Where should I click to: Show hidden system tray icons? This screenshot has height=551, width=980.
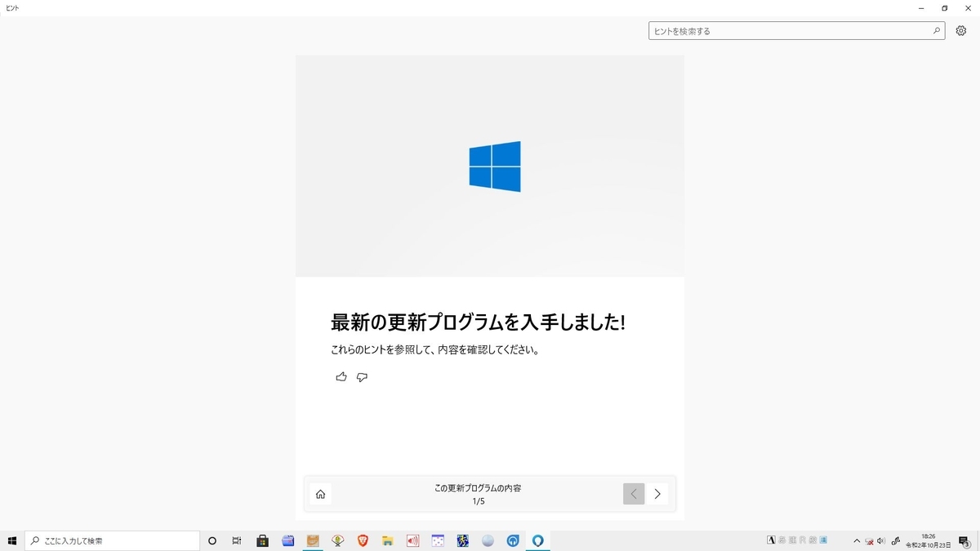[857, 540]
